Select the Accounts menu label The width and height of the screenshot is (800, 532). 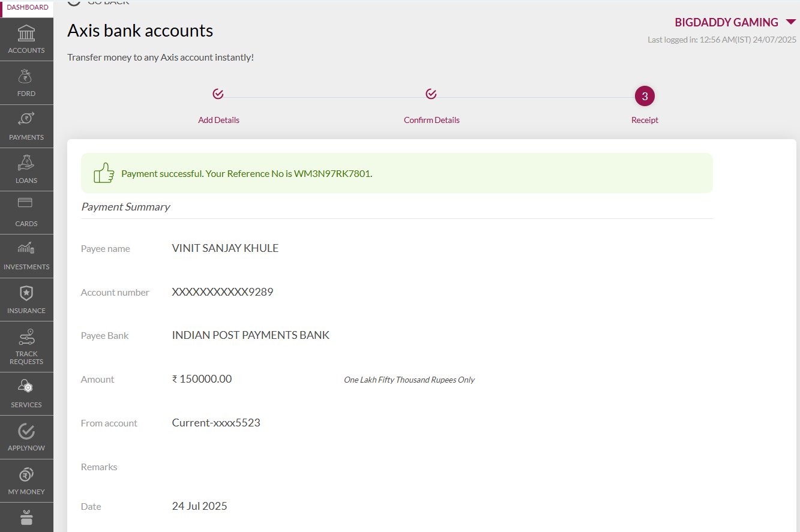coord(26,50)
